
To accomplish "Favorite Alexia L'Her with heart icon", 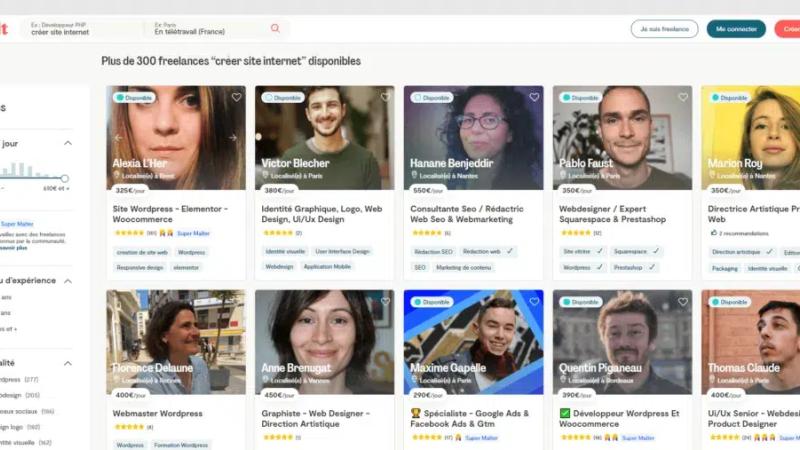I will point(236,97).
